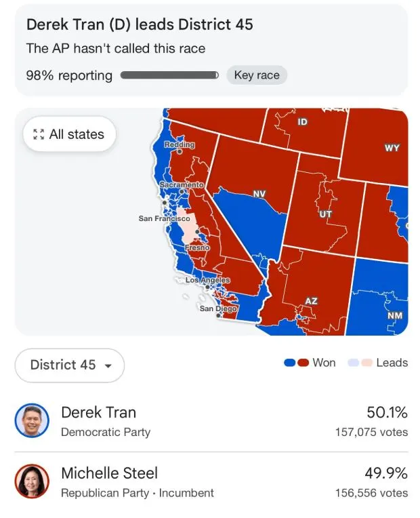Open Derek Tran candidate name link

[x=98, y=412]
